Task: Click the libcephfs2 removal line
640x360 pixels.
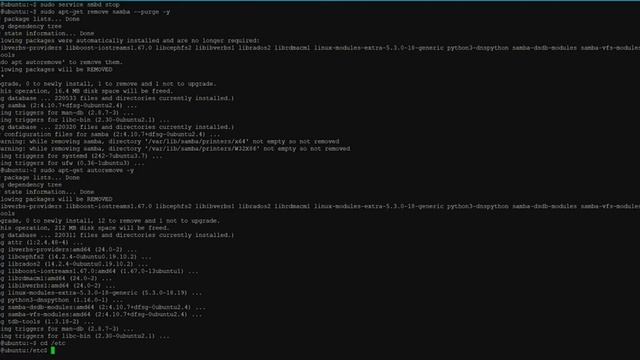Action: tap(76, 257)
